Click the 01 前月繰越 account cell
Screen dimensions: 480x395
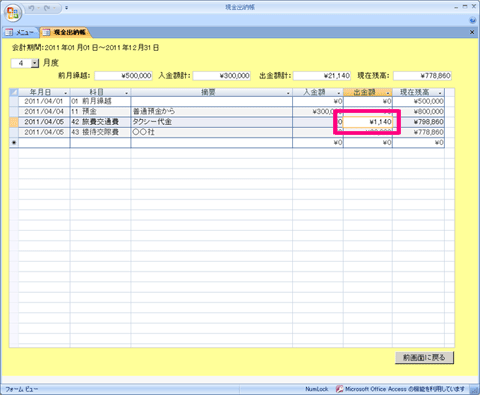point(100,101)
